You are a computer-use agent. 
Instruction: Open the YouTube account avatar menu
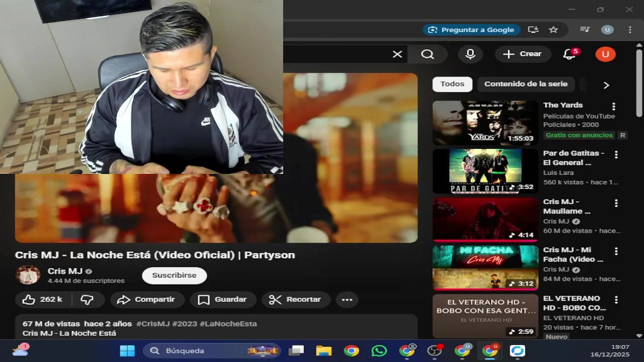click(x=605, y=54)
